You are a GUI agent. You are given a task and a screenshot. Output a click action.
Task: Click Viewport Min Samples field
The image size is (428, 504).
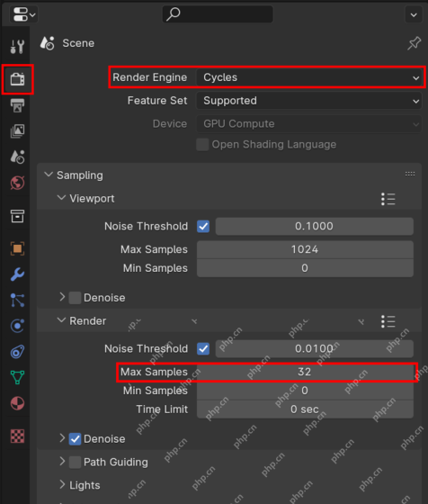[x=305, y=268]
